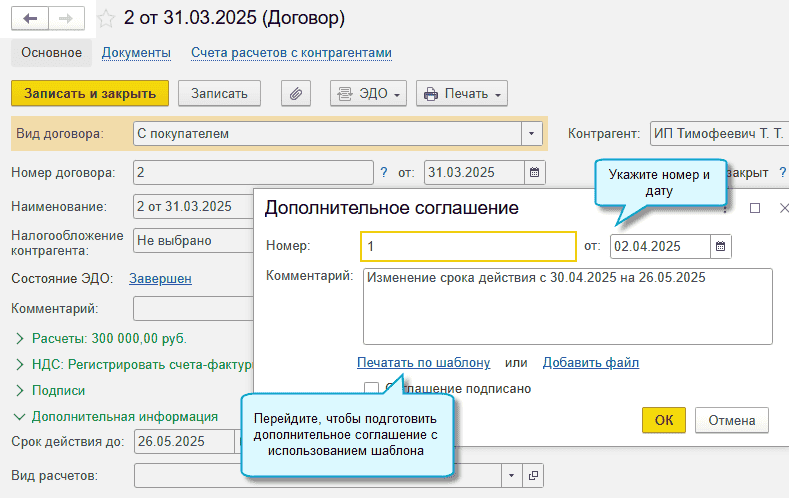Open calendar for agreement date 02.04.2025
Screen dimensions: 789x498
(x=721, y=246)
